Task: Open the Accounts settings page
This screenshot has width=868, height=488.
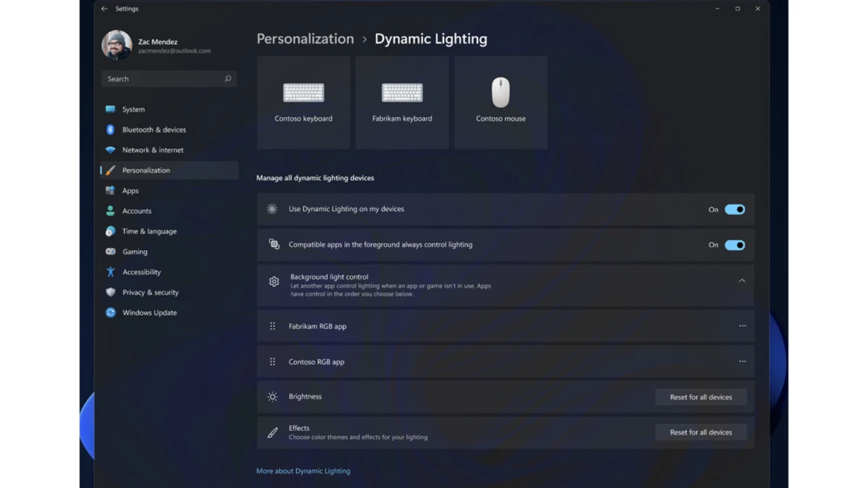Action: [169, 211]
